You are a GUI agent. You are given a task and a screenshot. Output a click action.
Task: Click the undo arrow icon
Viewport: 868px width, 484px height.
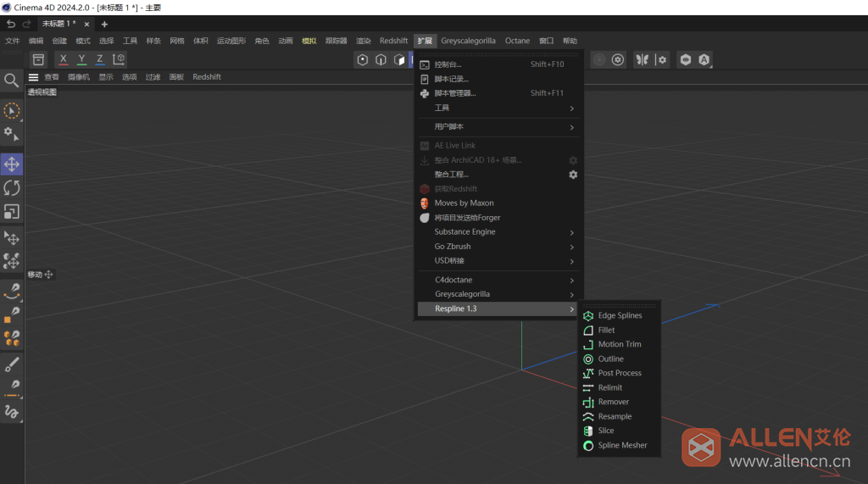(10, 24)
